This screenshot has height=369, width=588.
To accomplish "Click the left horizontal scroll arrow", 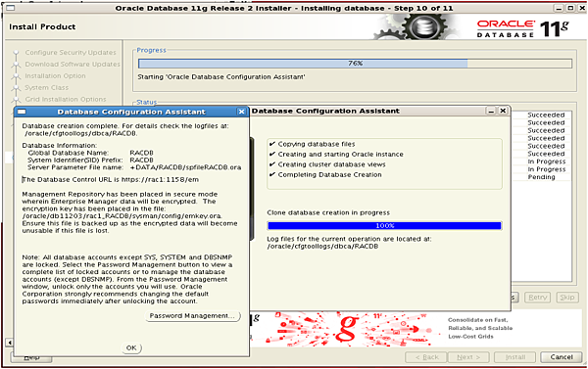I will pos(10,342).
